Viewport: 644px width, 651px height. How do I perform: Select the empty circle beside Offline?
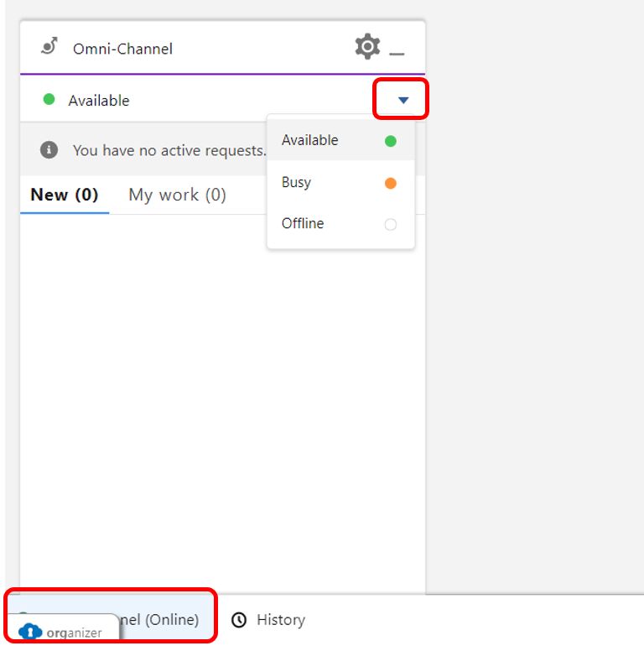coord(390,224)
